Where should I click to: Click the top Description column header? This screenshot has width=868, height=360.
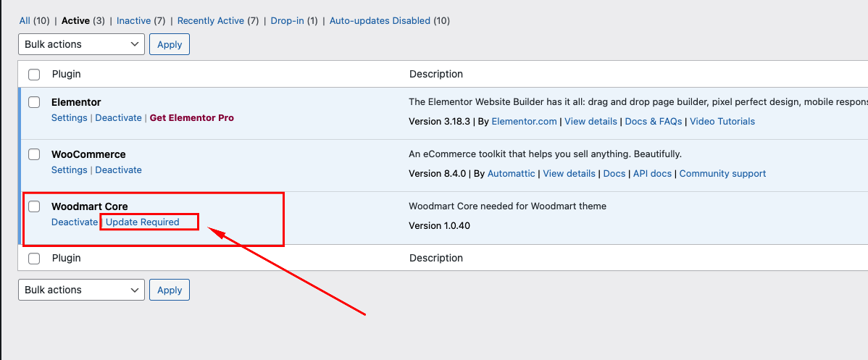tap(436, 74)
